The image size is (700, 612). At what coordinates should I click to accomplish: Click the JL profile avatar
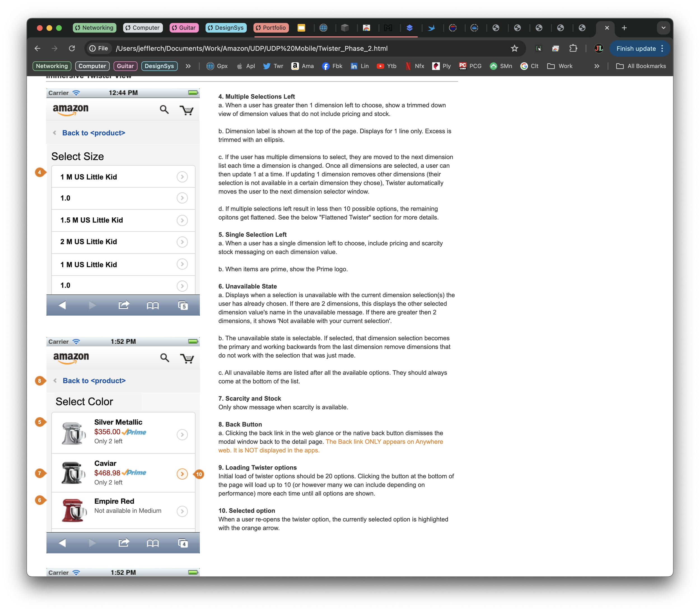pyautogui.click(x=599, y=48)
